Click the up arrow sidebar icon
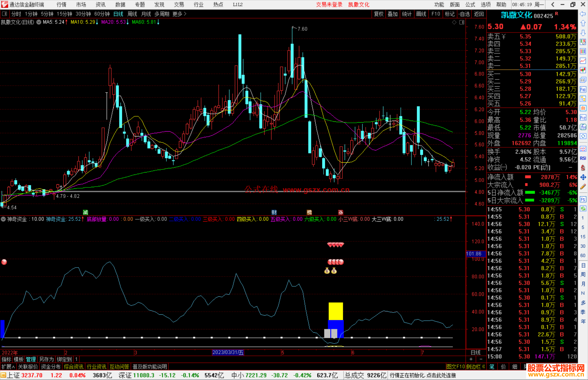Image resolution: width=588 pixels, height=380 pixels. pos(583,23)
